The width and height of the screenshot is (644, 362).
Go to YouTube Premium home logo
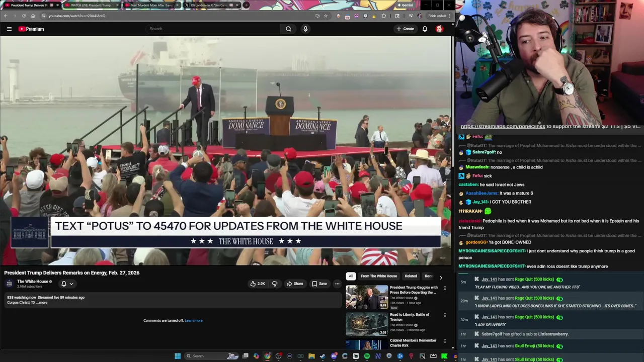point(31,29)
